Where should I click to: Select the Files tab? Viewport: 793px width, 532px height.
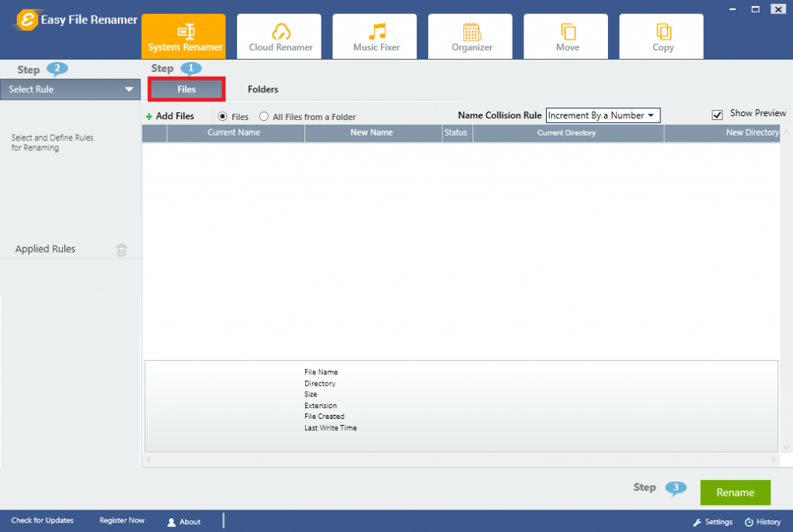tap(186, 89)
